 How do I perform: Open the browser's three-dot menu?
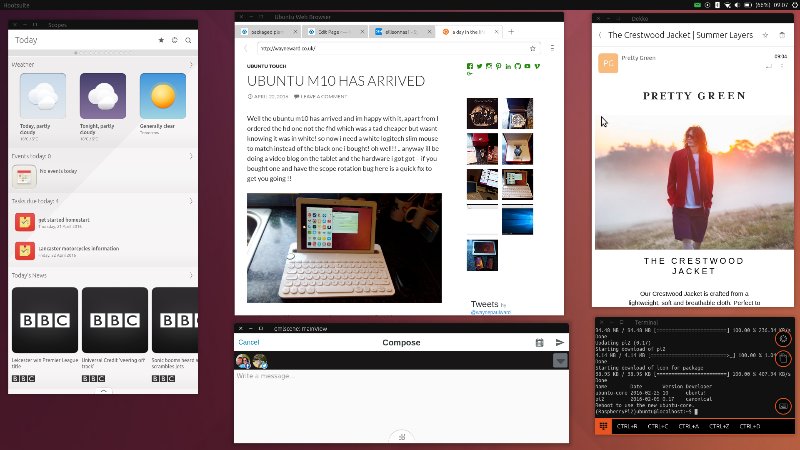(552, 48)
